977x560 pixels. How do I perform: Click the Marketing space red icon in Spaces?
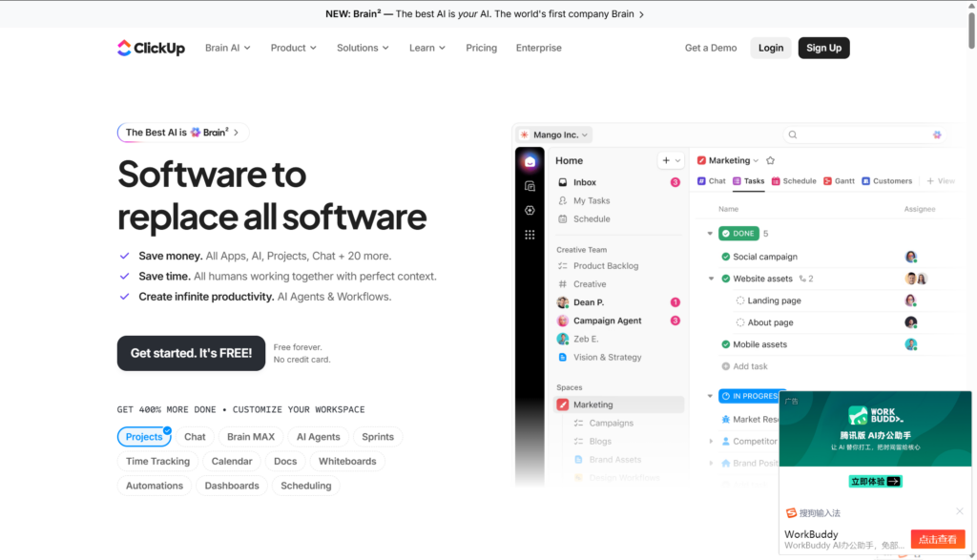[x=563, y=404]
